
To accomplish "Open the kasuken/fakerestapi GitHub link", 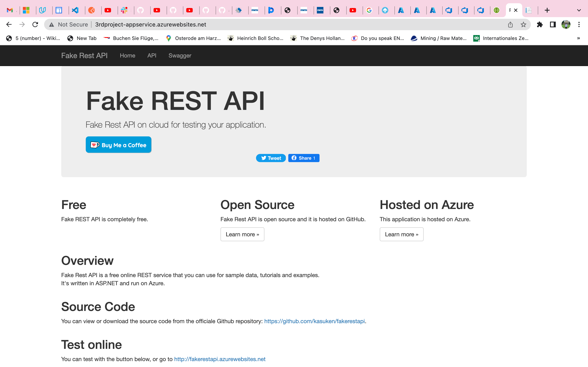I will click(x=314, y=321).
